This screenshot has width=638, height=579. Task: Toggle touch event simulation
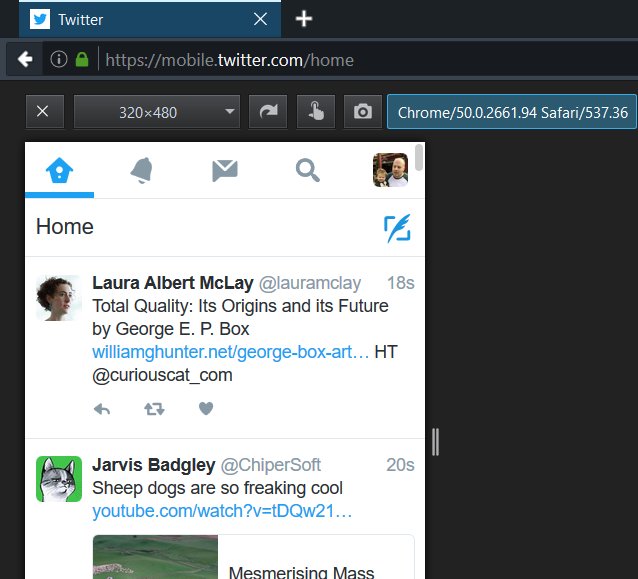316,111
